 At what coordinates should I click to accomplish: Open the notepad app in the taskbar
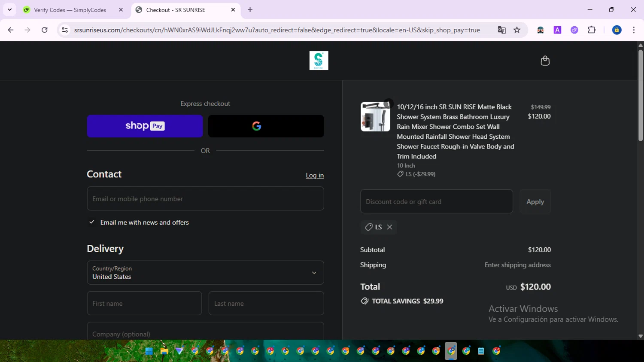click(x=481, y=351)
